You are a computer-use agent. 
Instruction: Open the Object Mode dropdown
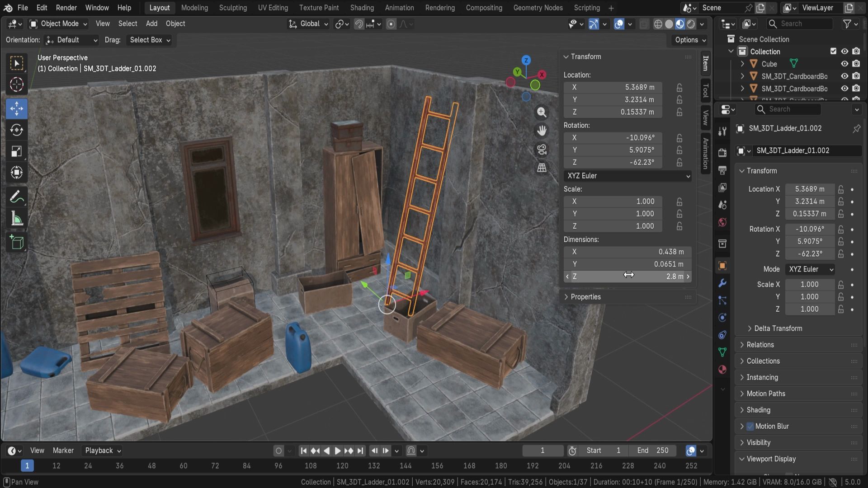(x=58, y=23)
